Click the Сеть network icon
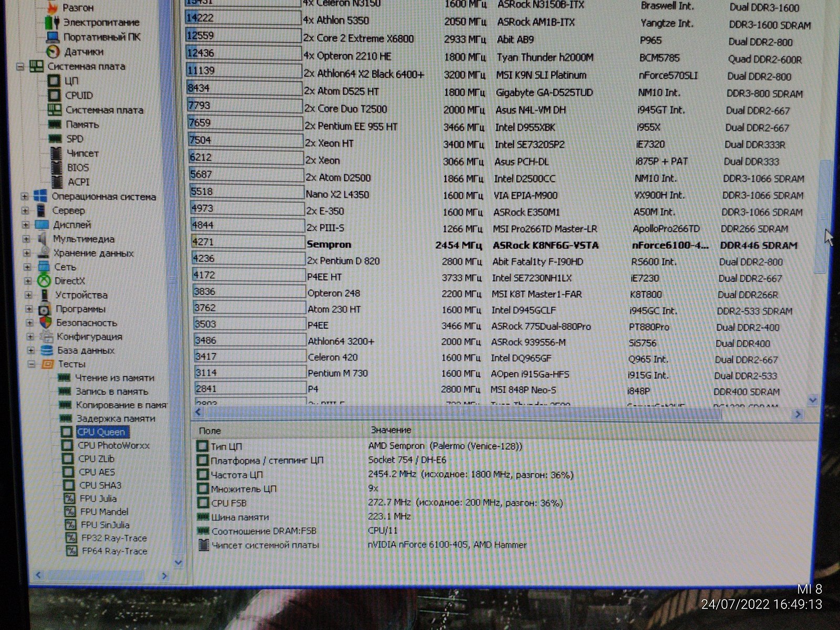840x630 pixels. [44, 267]
